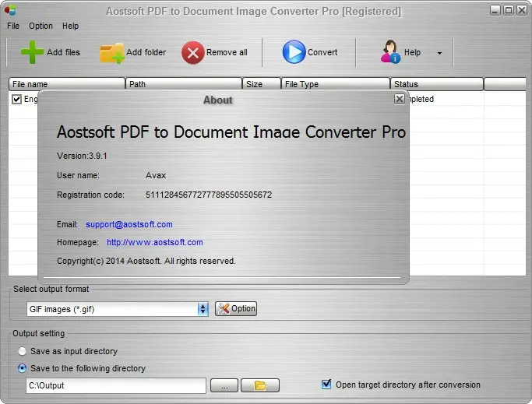Select Save as input directory radio button

pyautogui.click(x=22, y=351)
